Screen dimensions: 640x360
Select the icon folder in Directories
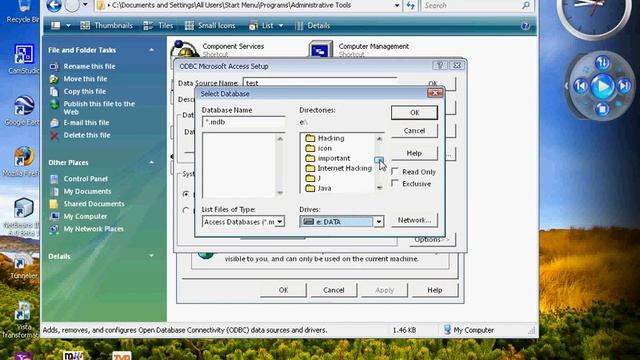click(319, 148)
